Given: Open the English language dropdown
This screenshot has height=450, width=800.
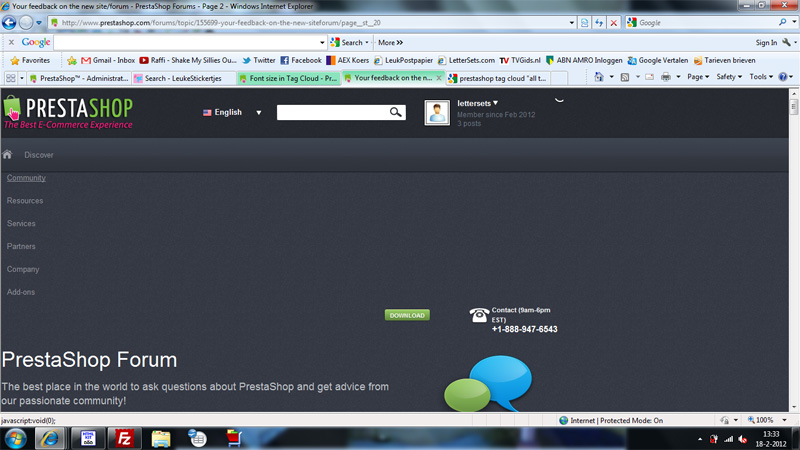Looking at the screenshot, I should pos(232,112).
